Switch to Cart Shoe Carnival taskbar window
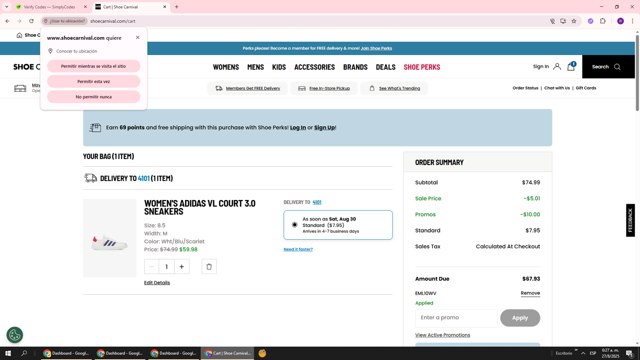Viewport: 640px width, 360px height. 228,353
